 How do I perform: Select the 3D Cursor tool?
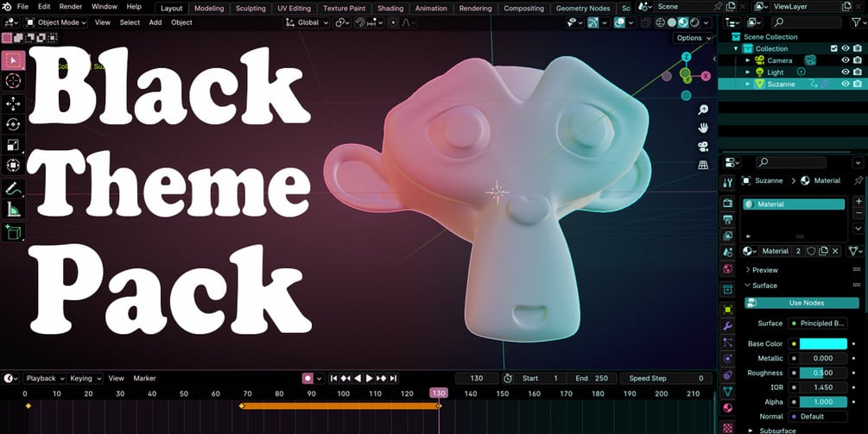click(x=13, y=81)
